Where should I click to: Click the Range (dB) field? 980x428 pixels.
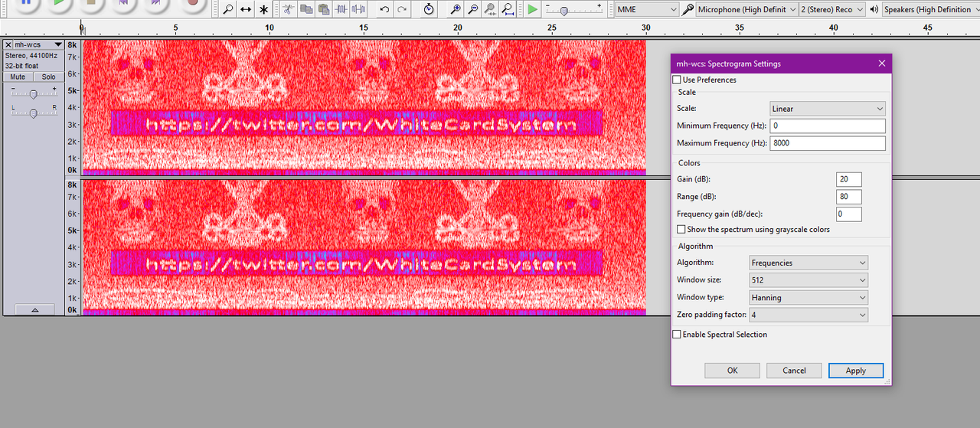[849, 197]
